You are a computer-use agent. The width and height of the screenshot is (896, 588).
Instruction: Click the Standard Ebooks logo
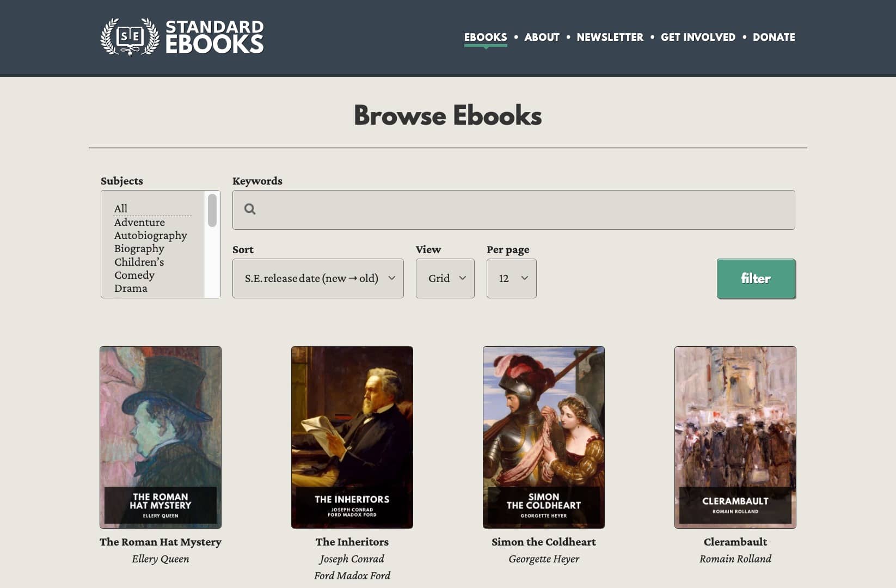tap(182, 37)
